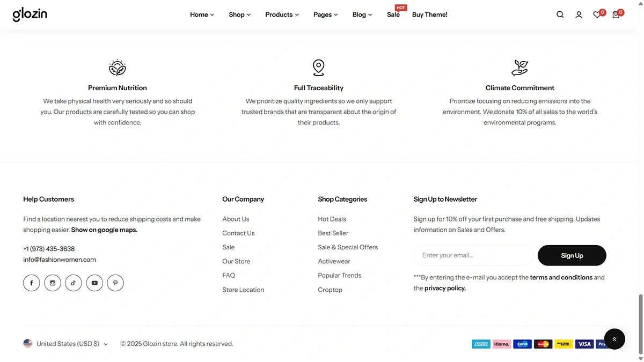Click the back-to-top arrow button
Image resolution: width=644 pixels, height=362 pixels.
[614, 339]
